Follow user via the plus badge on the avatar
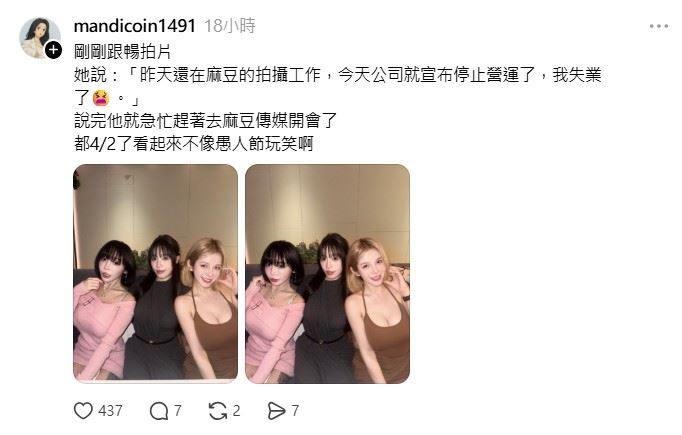This screenshot has height=435, width=682. click(x=53, y=50)
